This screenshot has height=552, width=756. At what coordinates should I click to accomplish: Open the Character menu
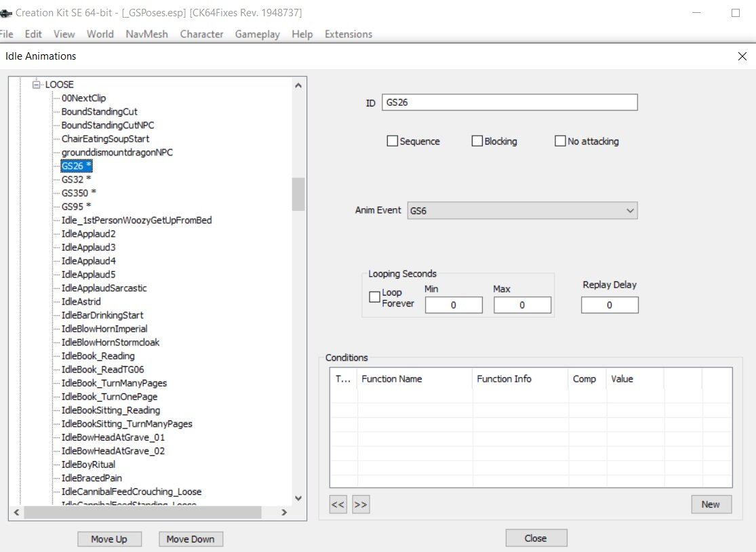pyautogui.click(x=201, y=34)
